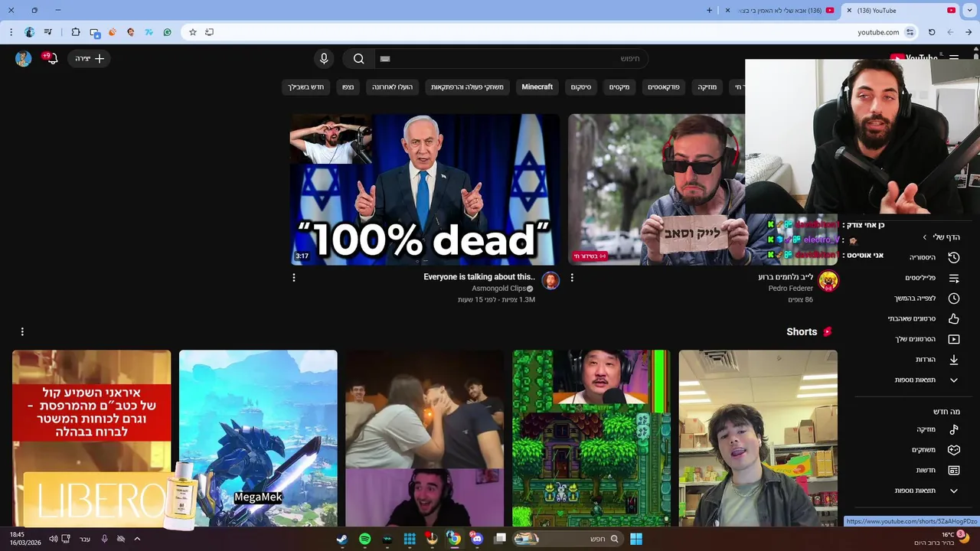Open Chrome media control icon
The height and width of the screenshot is (551, 980).
pyautogui.click(x=48, y=32)
